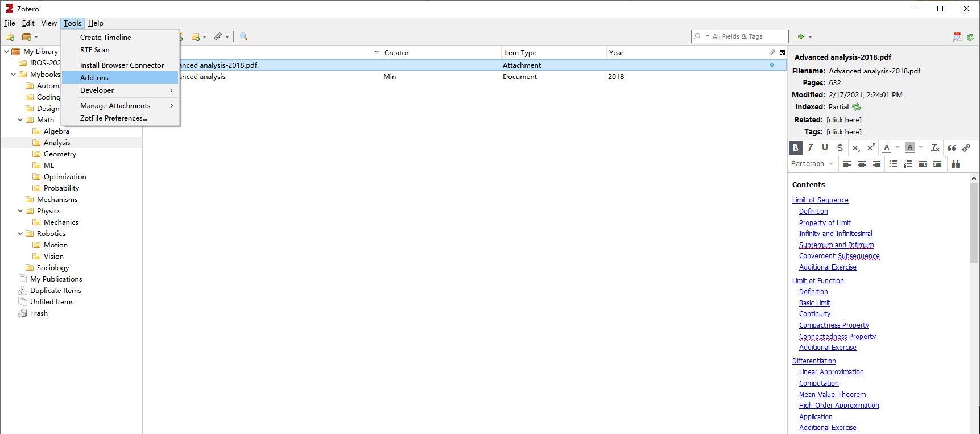Viewport: 980px width, 434px height.
Task: Align text left in note editor
Action: (x=847, y=164)
